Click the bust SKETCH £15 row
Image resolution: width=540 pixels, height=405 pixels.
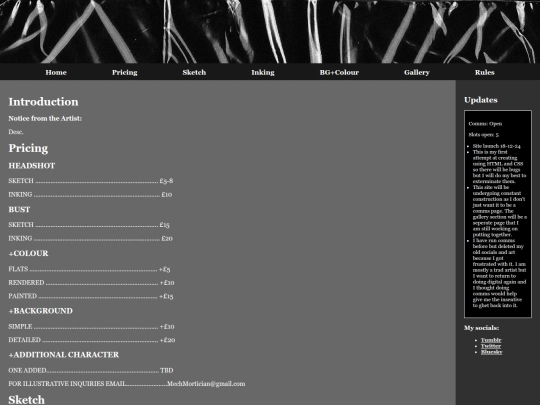pos(89,225)
